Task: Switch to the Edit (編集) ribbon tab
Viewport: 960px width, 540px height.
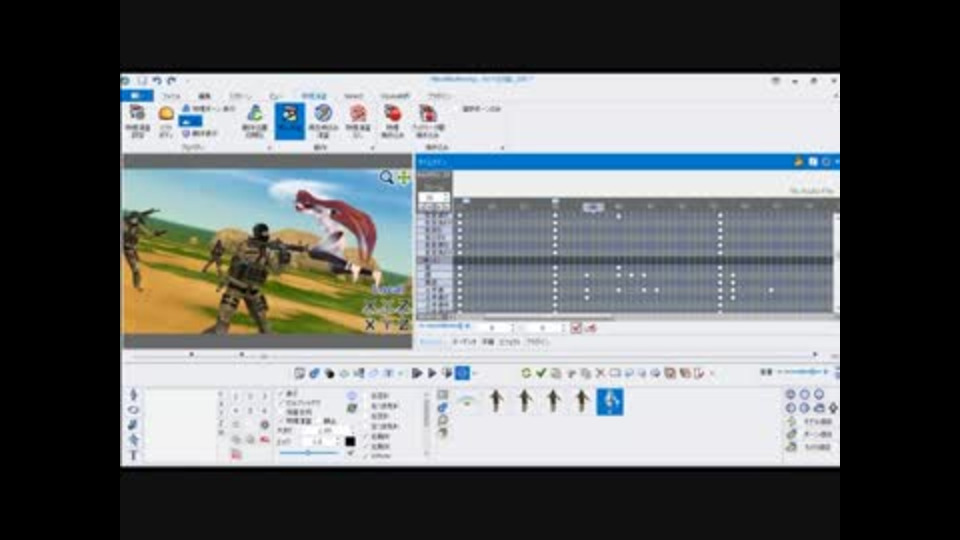Action: click(204, 96)
